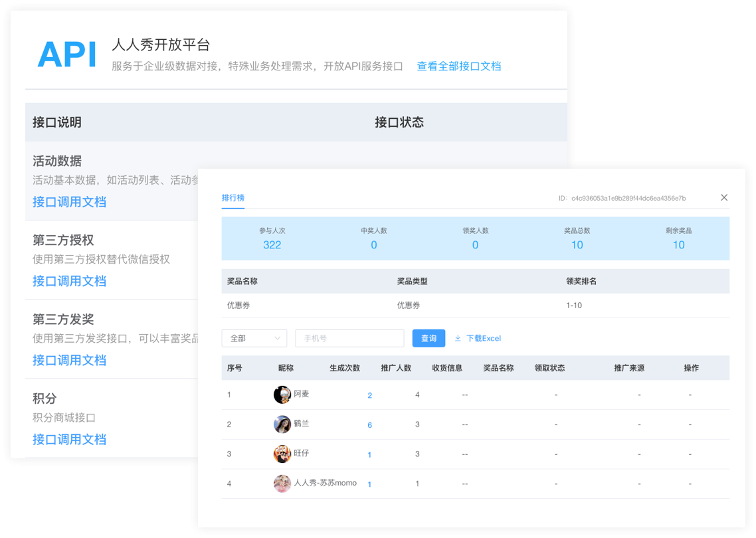Screen dimensions: 756x538
Task: Click the 生成次数 column header
Action: coord(345,368)
